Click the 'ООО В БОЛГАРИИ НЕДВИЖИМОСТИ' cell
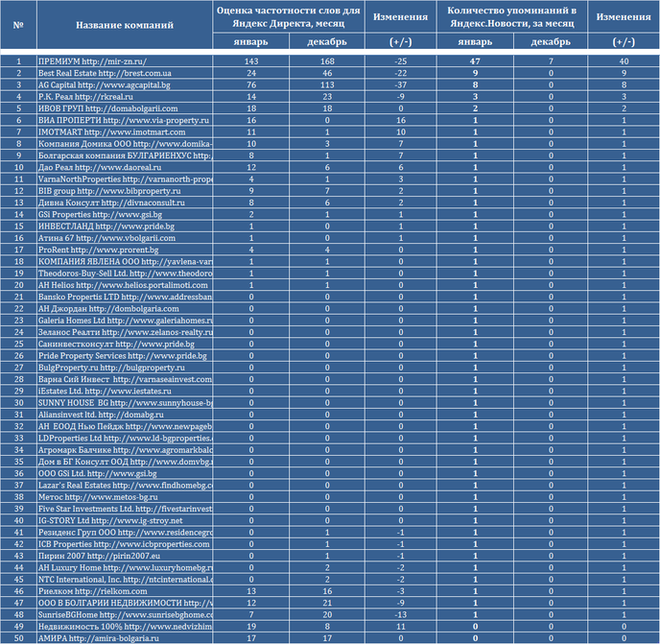This screenshot has height=644, width=660. (125, 604)
